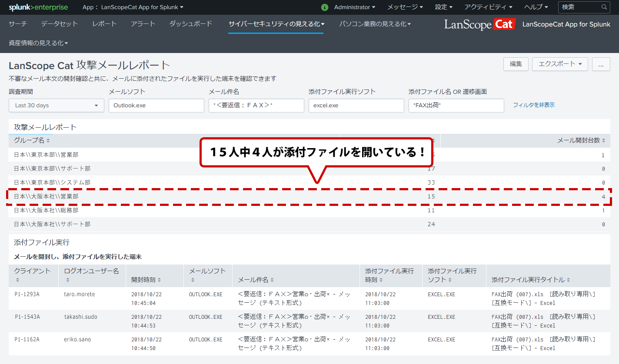Open the アクティビティ menu
Image resolution: width=619 pixels, height=364 pixels.
pos(488,7)
